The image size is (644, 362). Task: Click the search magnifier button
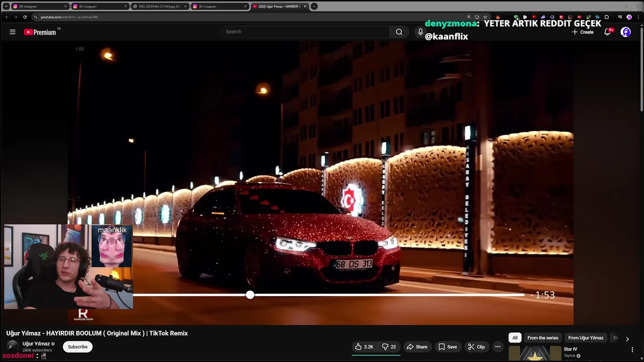[399, 32]
